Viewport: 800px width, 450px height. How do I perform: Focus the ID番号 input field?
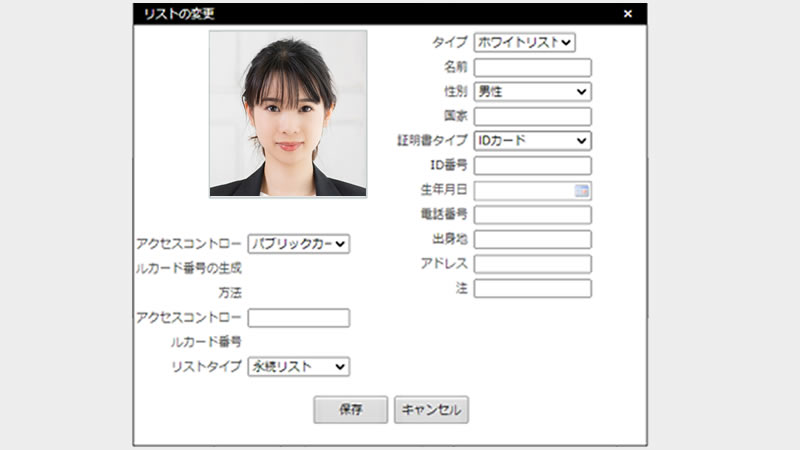click(x=533, y=166)
